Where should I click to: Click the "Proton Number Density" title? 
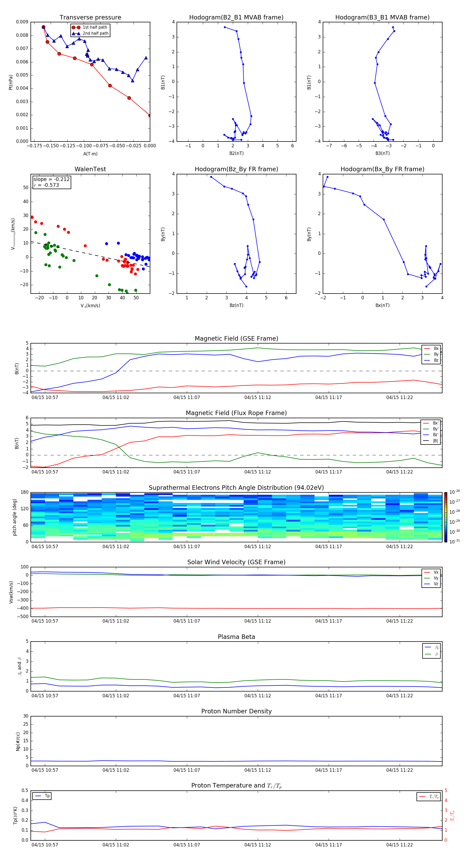pos(236,711)
